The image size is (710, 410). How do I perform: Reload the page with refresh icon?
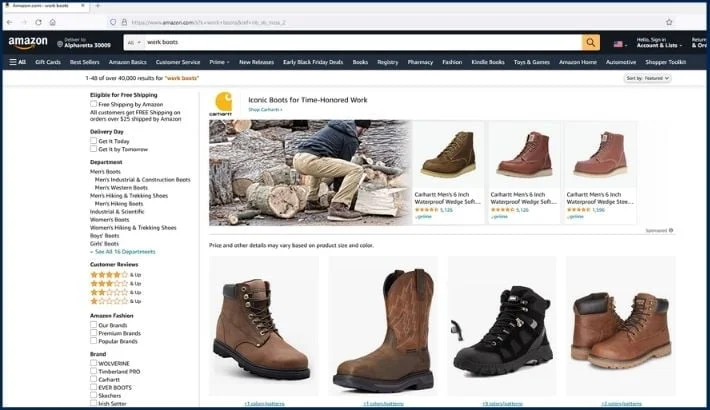pyautogui.click(x=38, y=22)
